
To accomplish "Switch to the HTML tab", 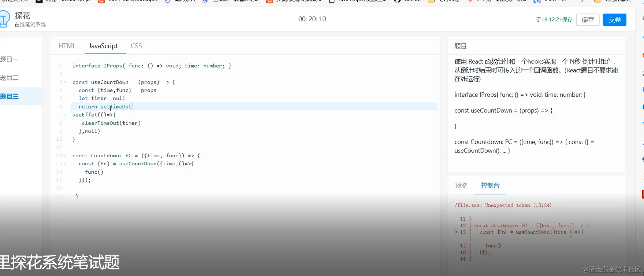I will pyautogui.click(x=67, y=46).
